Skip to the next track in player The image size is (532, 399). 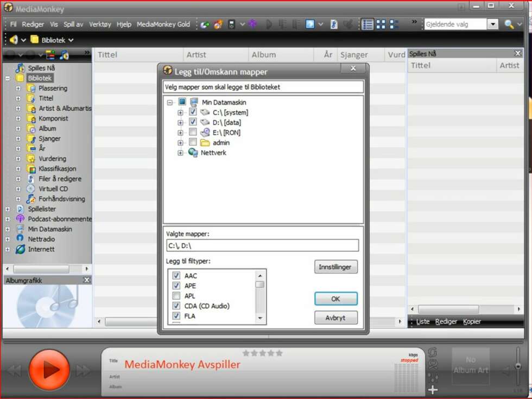83,370
